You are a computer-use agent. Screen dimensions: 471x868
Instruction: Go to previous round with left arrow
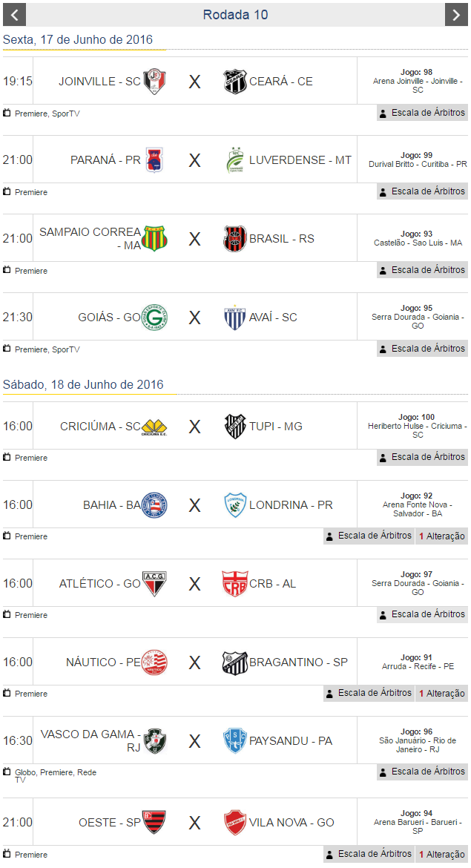coord(15,15)
